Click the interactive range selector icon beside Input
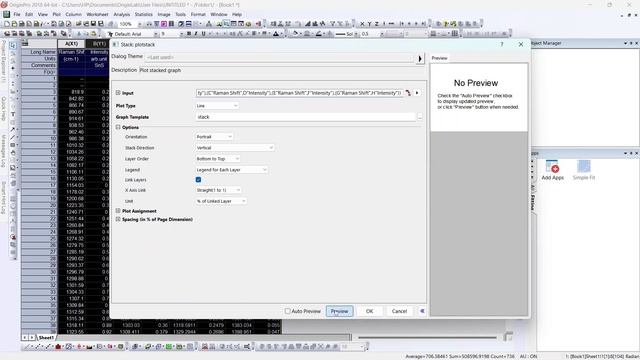 pos(408,93)
